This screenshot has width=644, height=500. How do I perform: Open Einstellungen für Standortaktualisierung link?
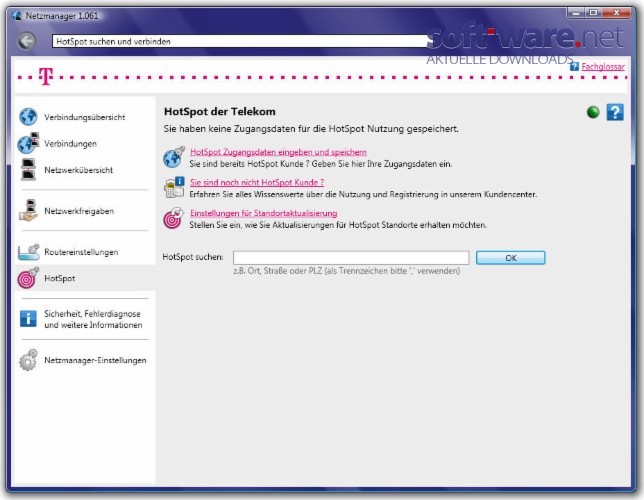coord(263,213)
